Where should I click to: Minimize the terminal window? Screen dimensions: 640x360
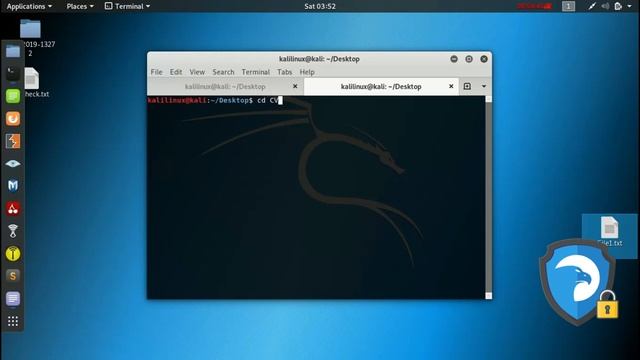click(x=454, y=59)
